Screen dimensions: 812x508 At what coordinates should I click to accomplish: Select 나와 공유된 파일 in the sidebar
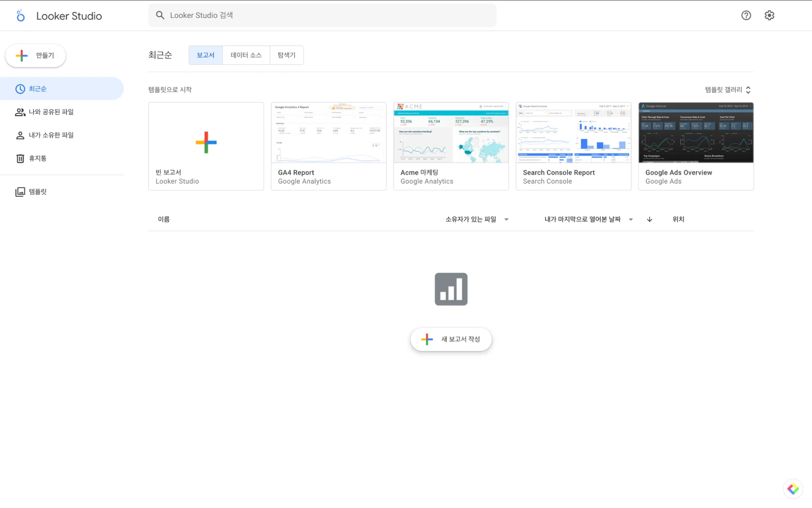pyautogui.click(x=51, y=112)
